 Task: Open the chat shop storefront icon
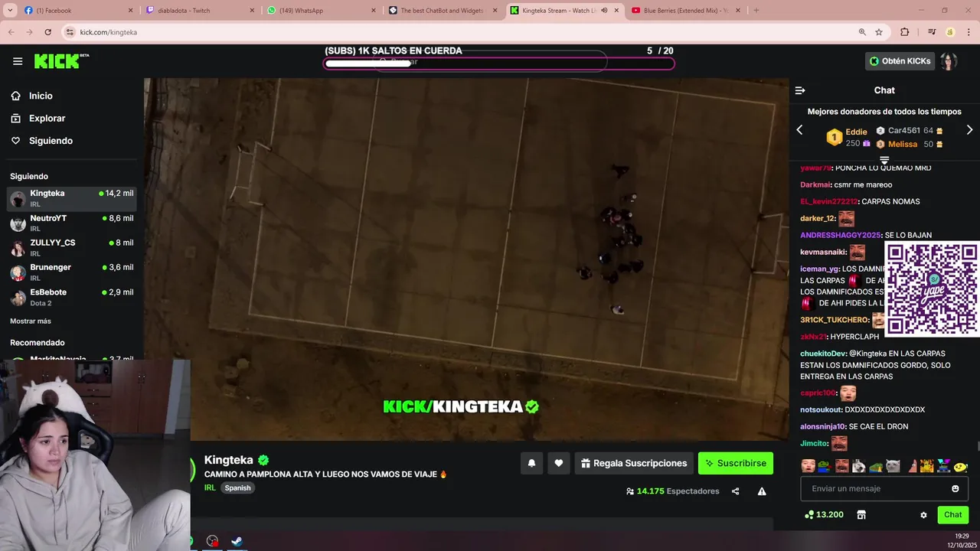[x=861, y=515]
